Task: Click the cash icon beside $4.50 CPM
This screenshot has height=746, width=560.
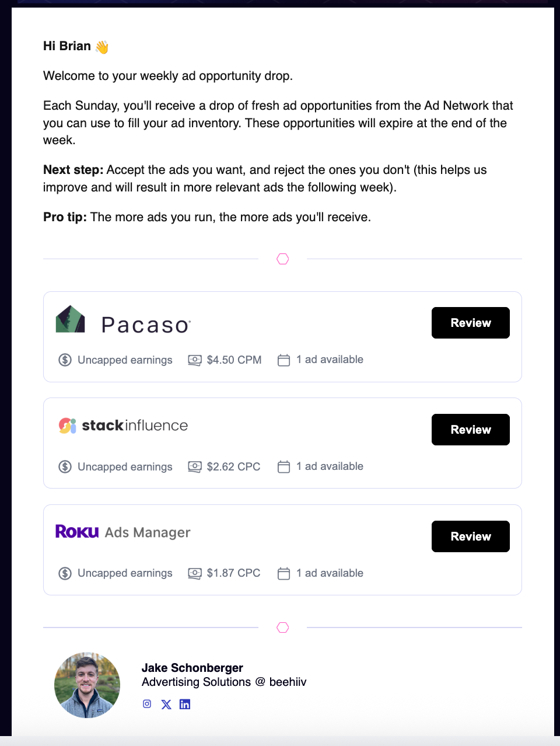Action: (x=195, y=360)
